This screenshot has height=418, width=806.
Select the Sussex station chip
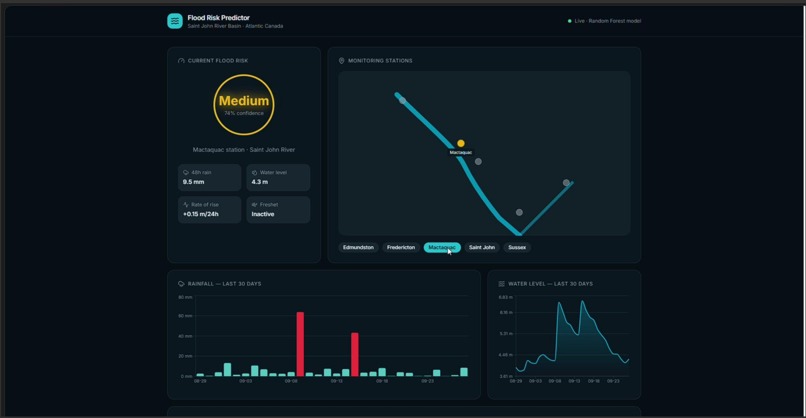point(517,247)
